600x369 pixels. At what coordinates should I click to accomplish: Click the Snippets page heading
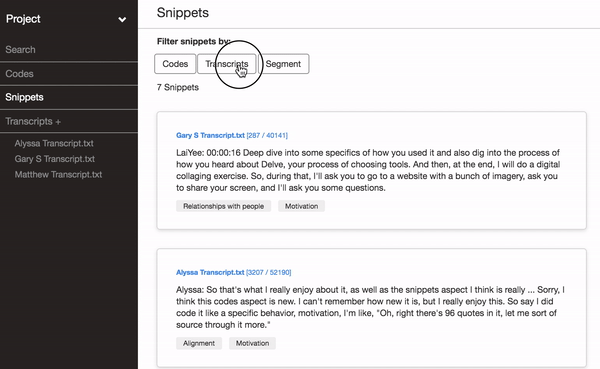click(x=183, y=13)
